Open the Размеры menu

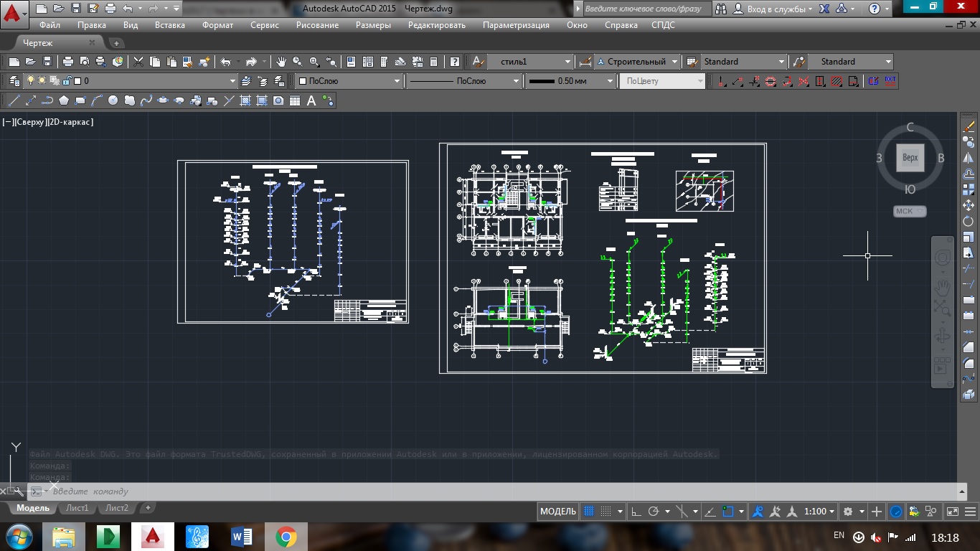click(373, 25)
